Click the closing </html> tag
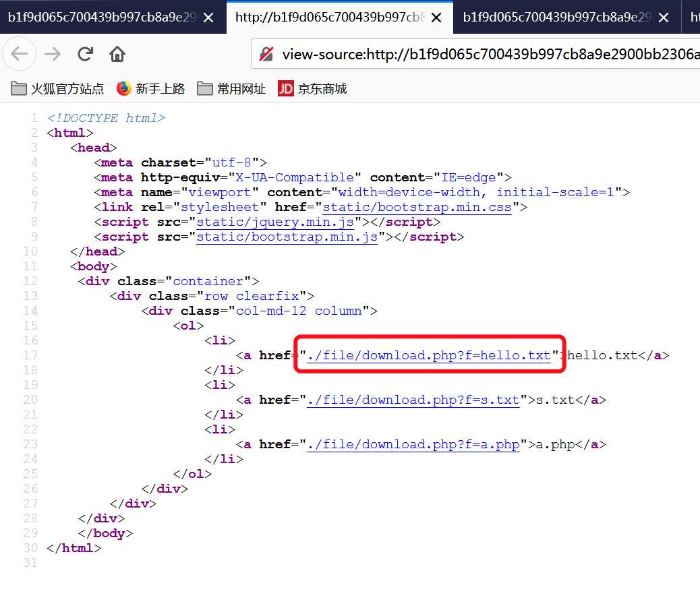The height and width of the screenshot is (608, 700). point(74,548)
